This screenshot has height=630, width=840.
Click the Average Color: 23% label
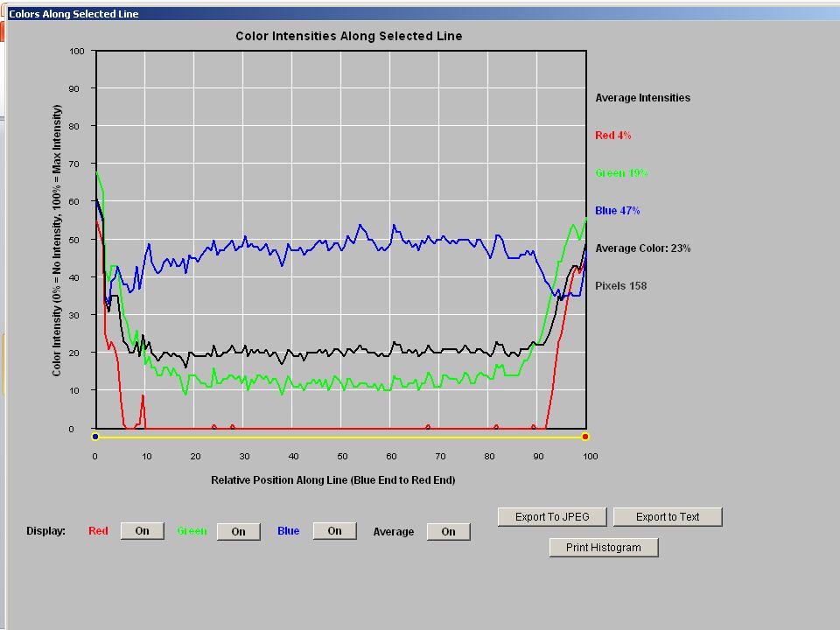[643, 248]
